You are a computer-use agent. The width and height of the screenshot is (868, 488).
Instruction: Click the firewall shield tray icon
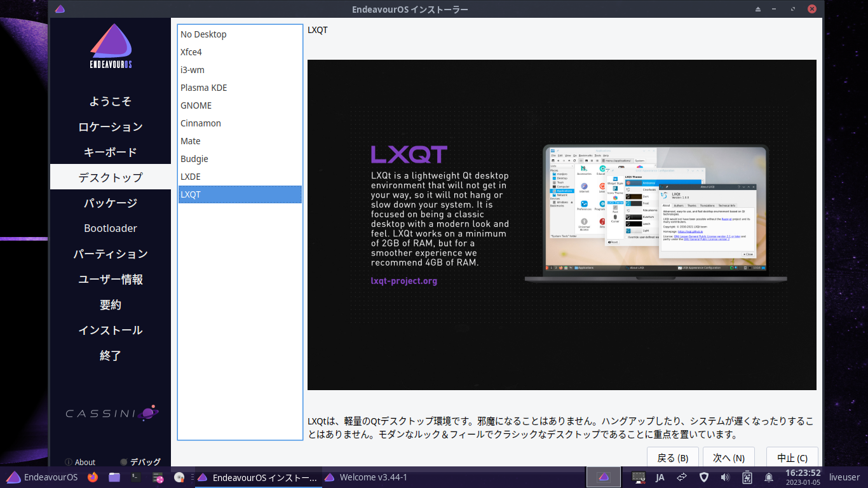point(703,477)
